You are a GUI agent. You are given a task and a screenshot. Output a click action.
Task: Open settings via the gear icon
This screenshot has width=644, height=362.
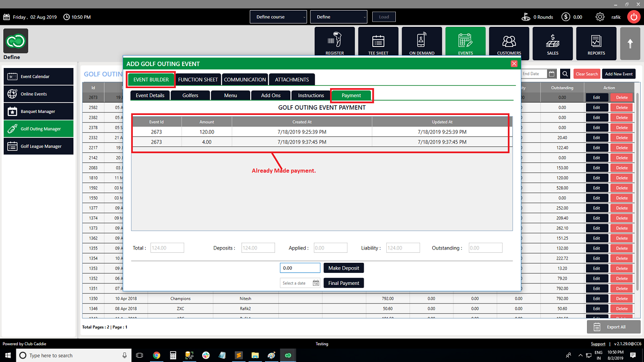600,17
